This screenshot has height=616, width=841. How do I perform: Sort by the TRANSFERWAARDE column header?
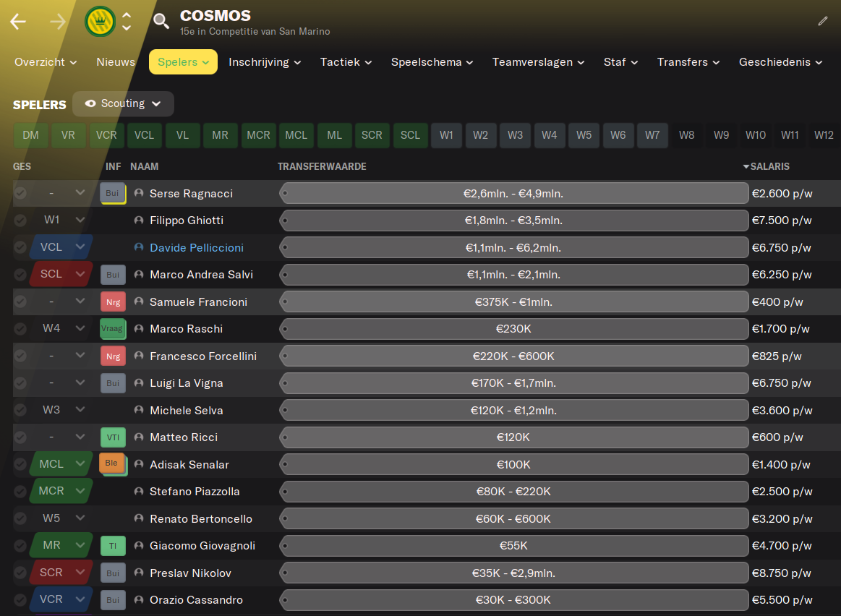(x=322, y=167)
